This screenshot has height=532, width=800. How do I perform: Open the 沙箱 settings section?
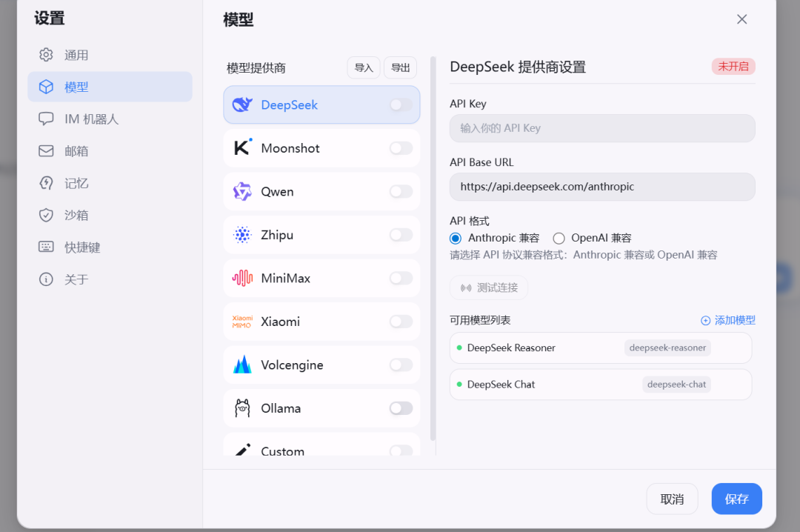(x=76, y=215)
